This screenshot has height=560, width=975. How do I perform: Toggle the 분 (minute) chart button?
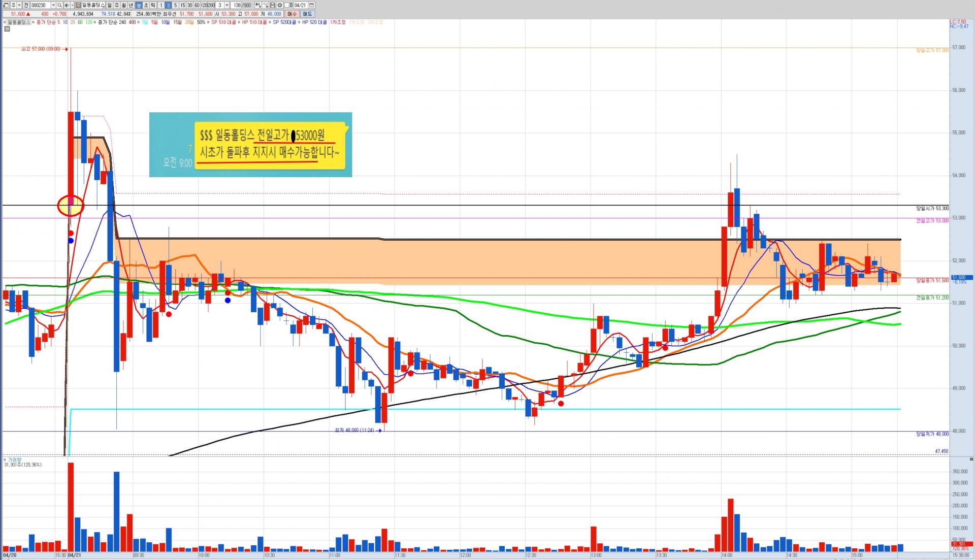pos(139,5)
